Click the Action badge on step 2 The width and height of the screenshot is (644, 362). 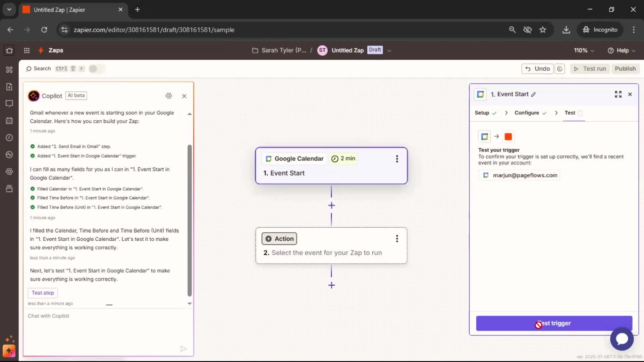(279, 239)
